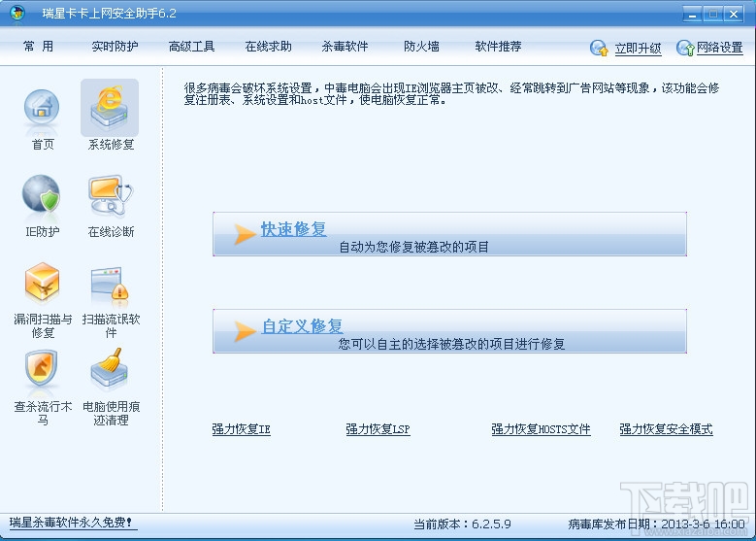Click 强力恢复安全模式 link
Viewport: 756px width, 541px height.
point(666,429)
